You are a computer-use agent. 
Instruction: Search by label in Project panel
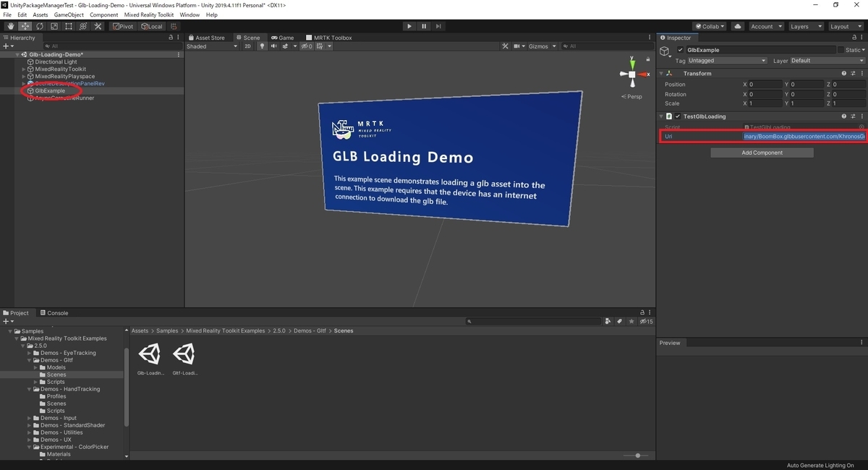pos(620,321)
